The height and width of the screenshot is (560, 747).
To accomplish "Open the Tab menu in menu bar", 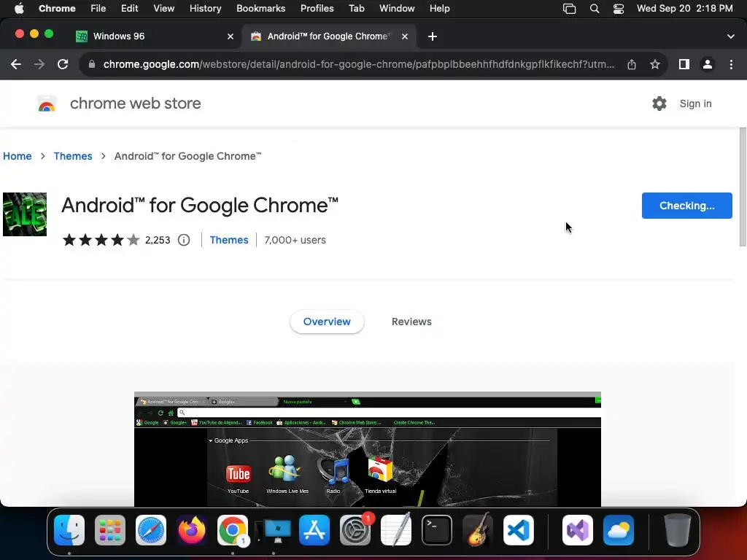I will click(x=356, y=9).
